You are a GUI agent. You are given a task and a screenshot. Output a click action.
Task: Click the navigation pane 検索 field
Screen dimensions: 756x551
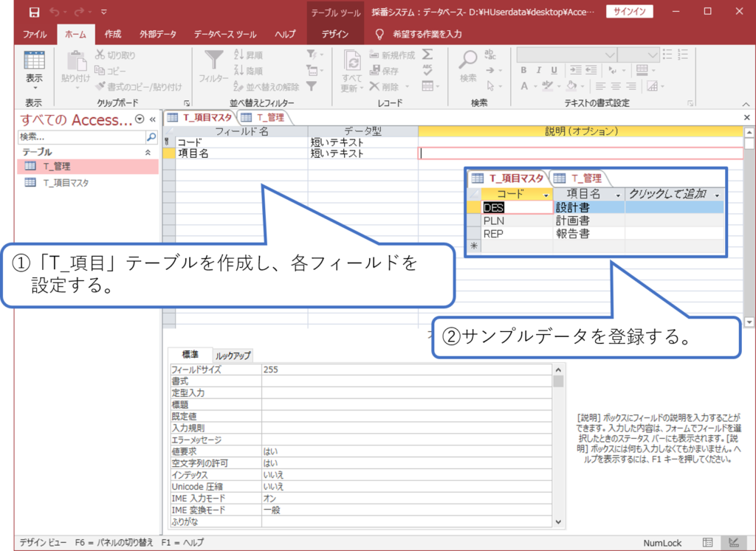82,137
